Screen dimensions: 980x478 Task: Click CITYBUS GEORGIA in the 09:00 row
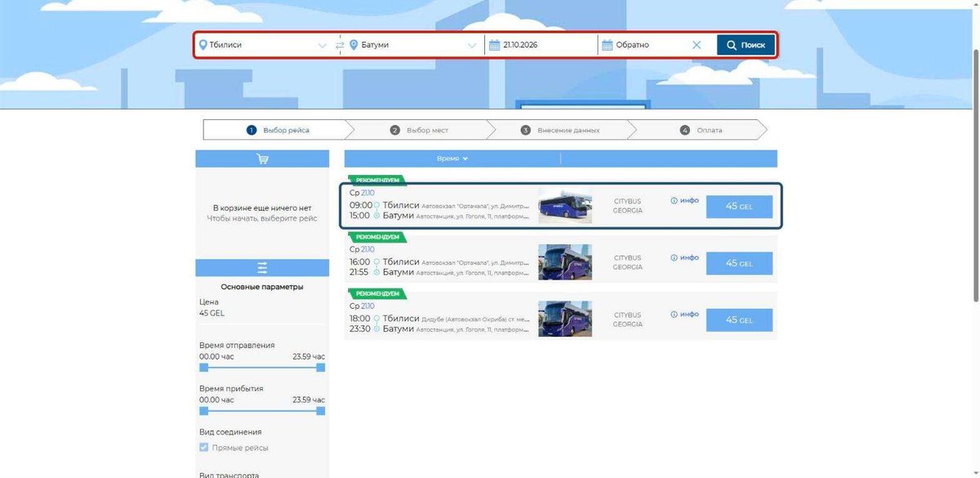tap(628, 205)
